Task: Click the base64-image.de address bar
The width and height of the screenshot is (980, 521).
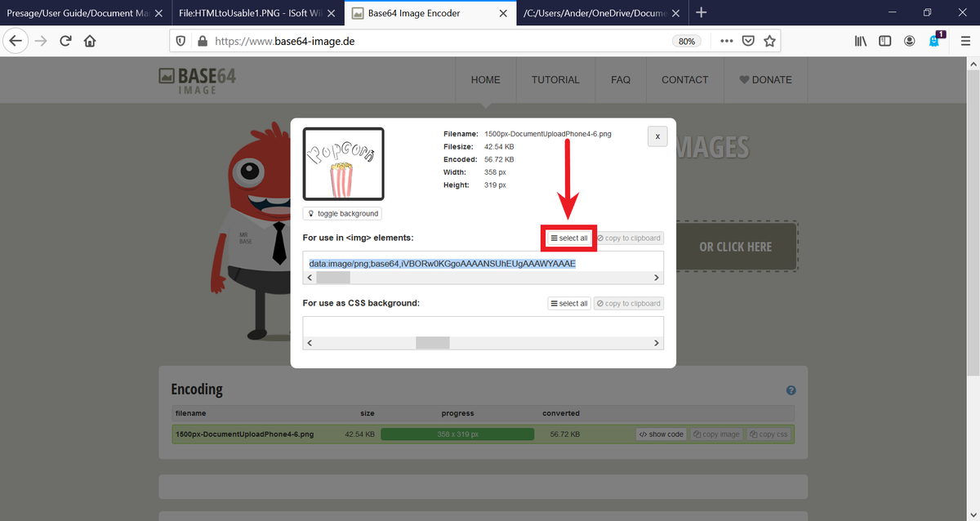Action: pyautogui.click(x=441, y=41)
